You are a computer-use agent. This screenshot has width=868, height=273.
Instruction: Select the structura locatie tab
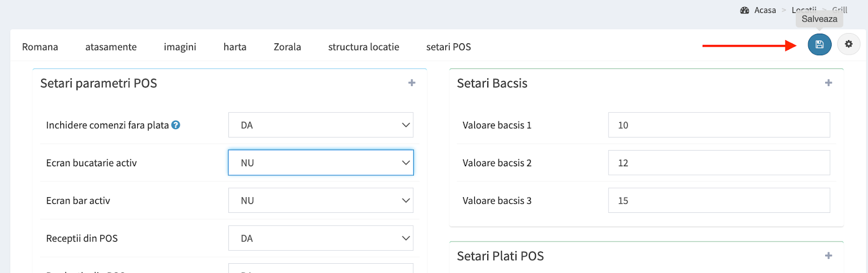pyautogui.click(x=363, y=47)
